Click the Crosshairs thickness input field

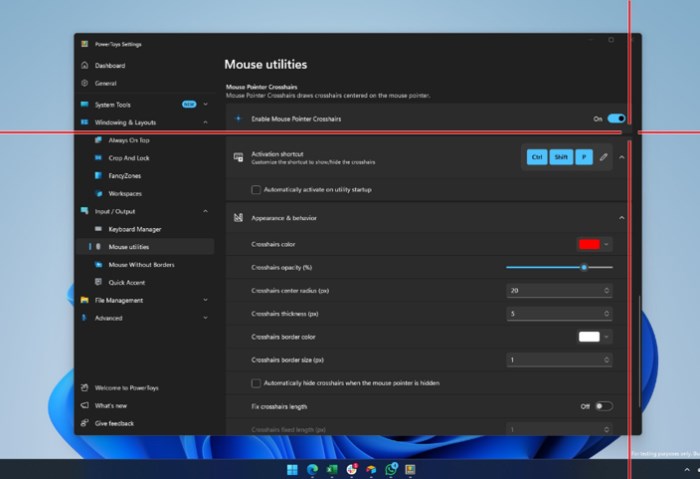point(559,314)
